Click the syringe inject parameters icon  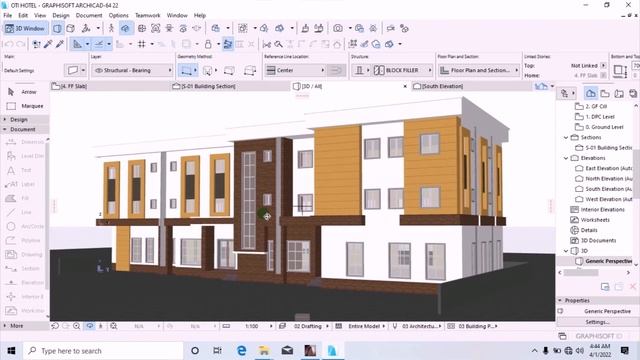60,44
